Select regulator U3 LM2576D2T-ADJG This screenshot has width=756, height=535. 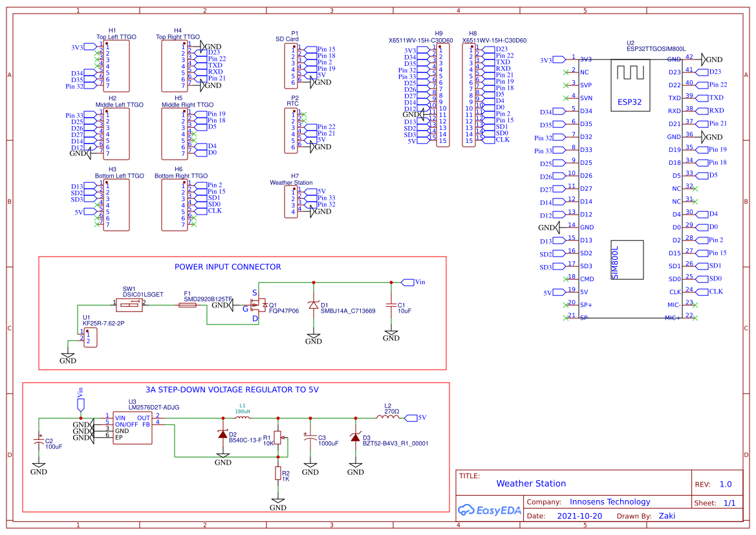coord(133,426)
